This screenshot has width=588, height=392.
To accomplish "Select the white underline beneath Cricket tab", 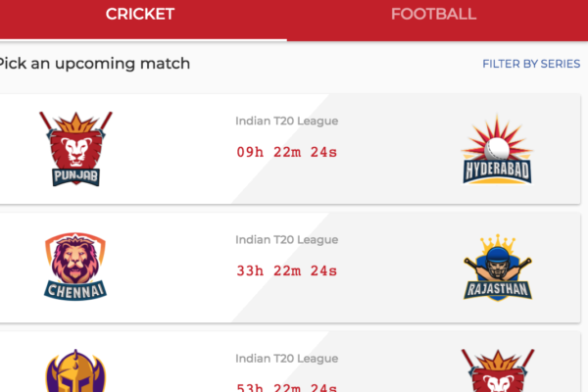I will (143, 40).
